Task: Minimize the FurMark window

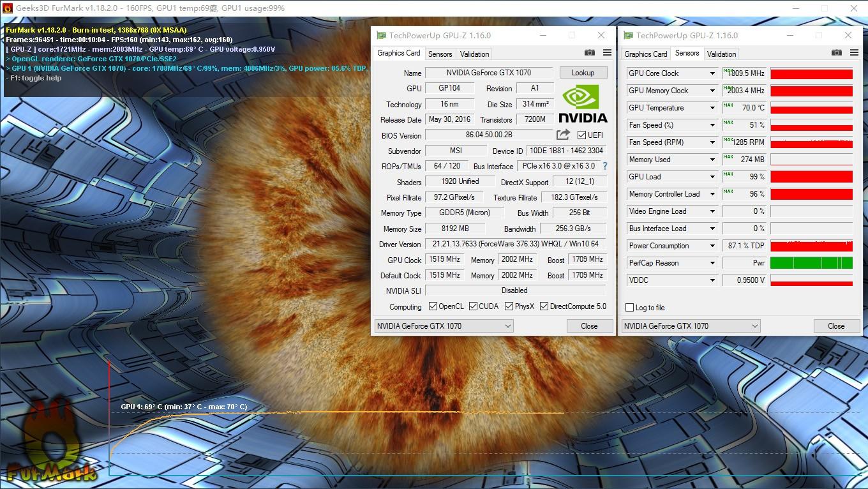Action: [796, 8]
